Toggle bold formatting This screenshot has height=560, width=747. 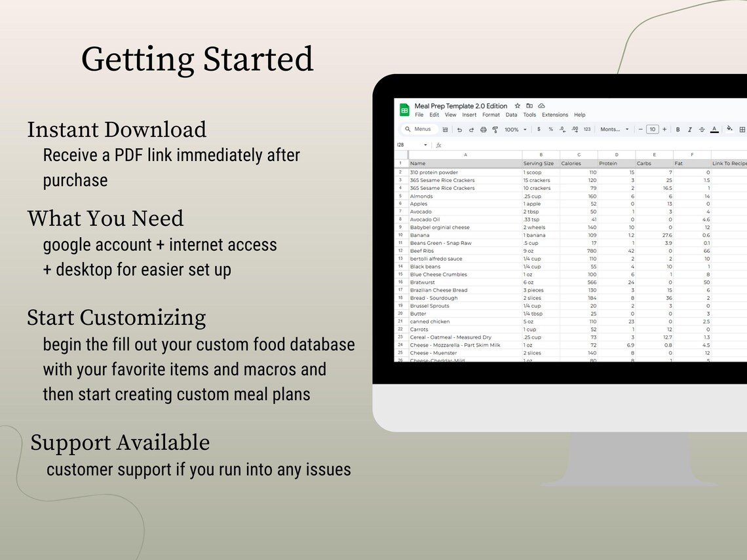tap(677, 129)
